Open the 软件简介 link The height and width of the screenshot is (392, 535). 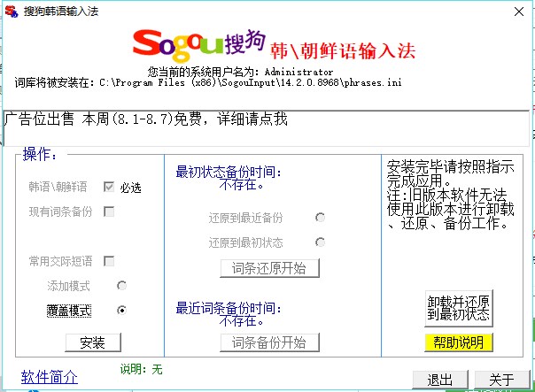click(x=50, y=377)
